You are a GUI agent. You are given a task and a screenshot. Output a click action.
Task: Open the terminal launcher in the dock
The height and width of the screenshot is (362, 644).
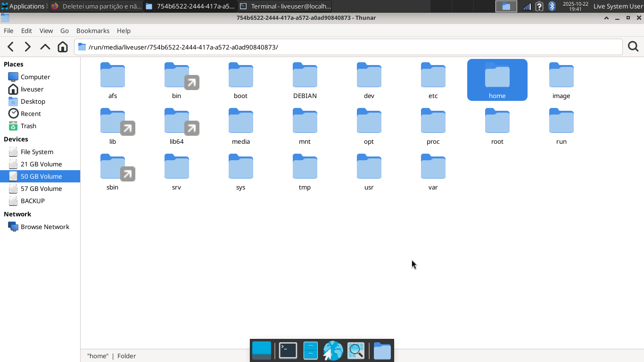tap(288, 351)
